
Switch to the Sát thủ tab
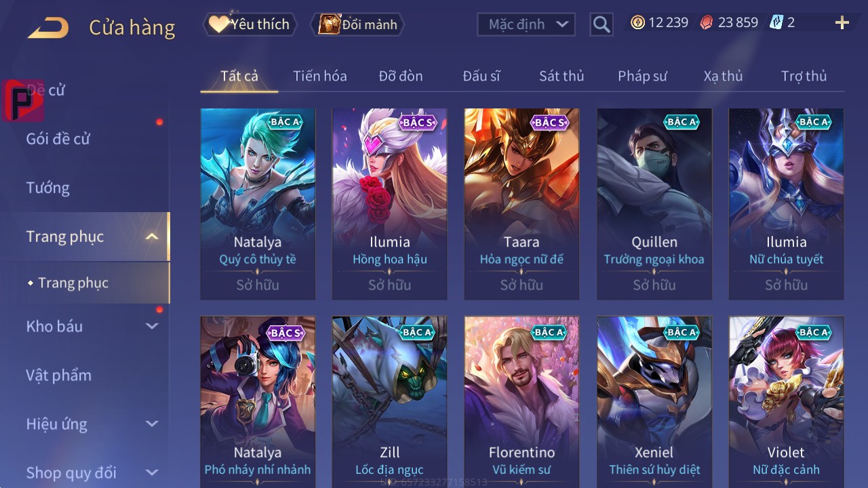561,76
